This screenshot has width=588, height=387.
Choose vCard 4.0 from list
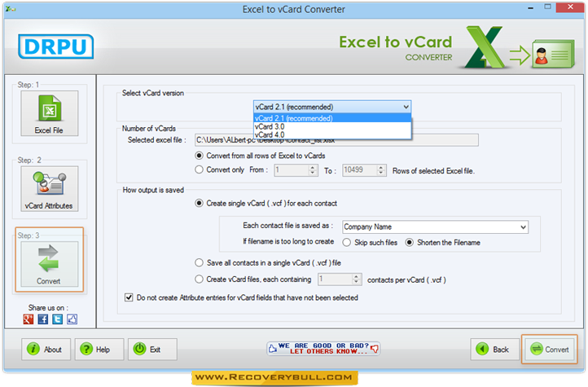332,134
